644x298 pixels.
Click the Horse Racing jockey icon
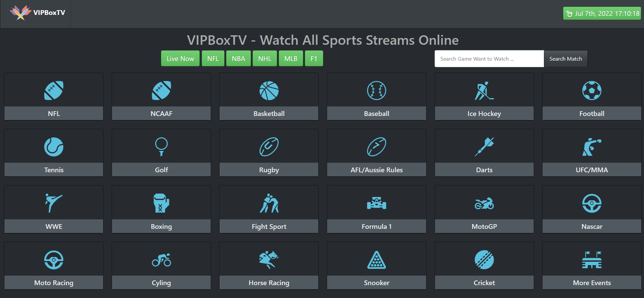tap(269, 260)
